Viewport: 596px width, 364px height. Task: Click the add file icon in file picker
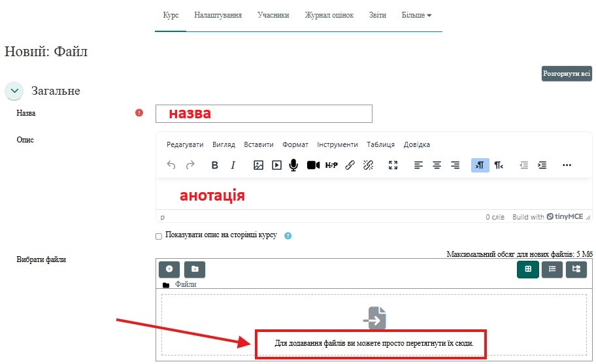click(x=169, y=269)
